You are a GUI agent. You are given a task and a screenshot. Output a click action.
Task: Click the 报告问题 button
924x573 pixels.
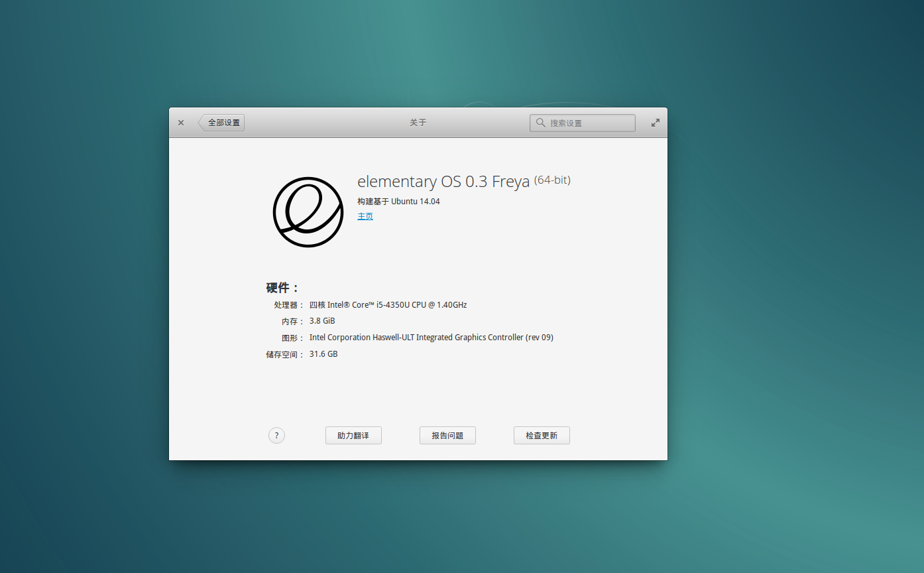[447, 436]
